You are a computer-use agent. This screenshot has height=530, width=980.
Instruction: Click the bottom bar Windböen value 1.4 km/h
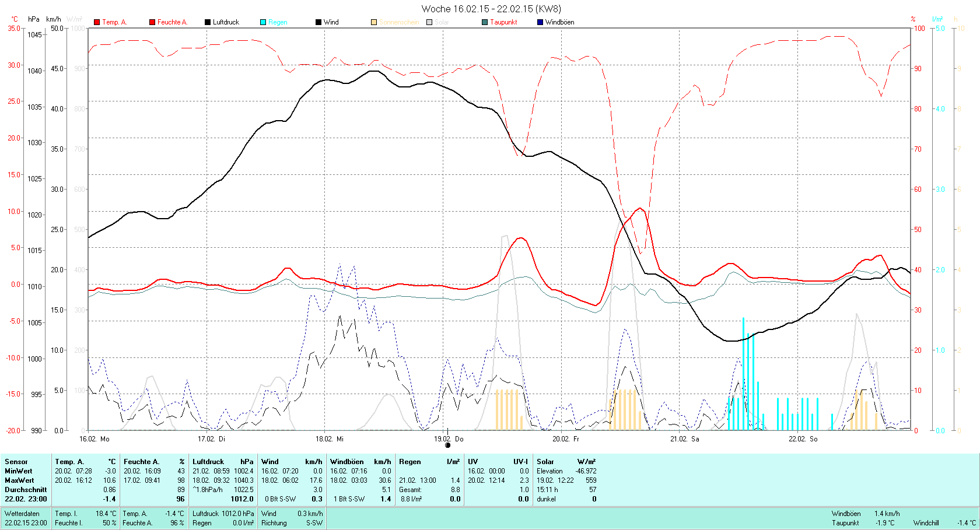887,513
